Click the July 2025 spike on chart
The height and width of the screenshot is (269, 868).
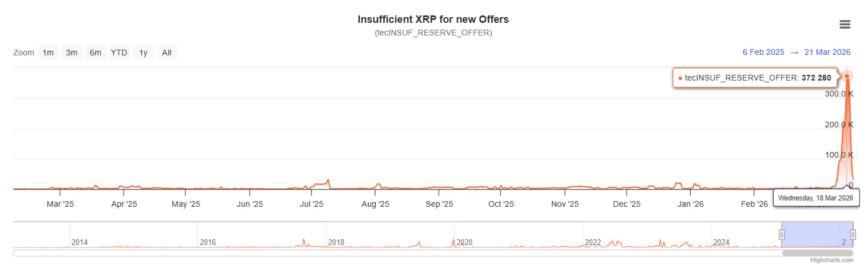coord(328,182)
